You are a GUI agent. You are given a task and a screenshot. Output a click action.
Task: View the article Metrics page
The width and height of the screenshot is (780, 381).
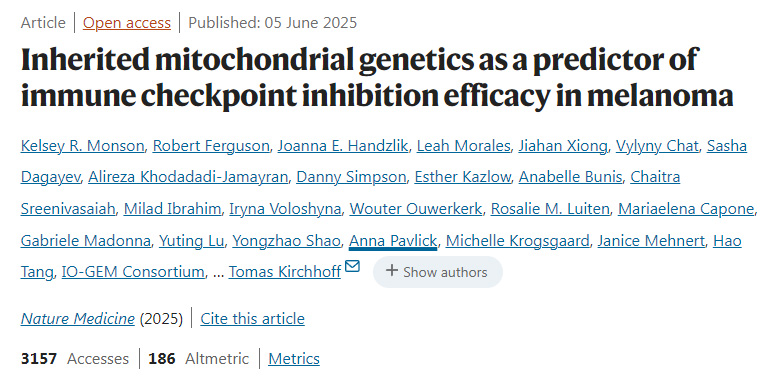click(294, 358)
